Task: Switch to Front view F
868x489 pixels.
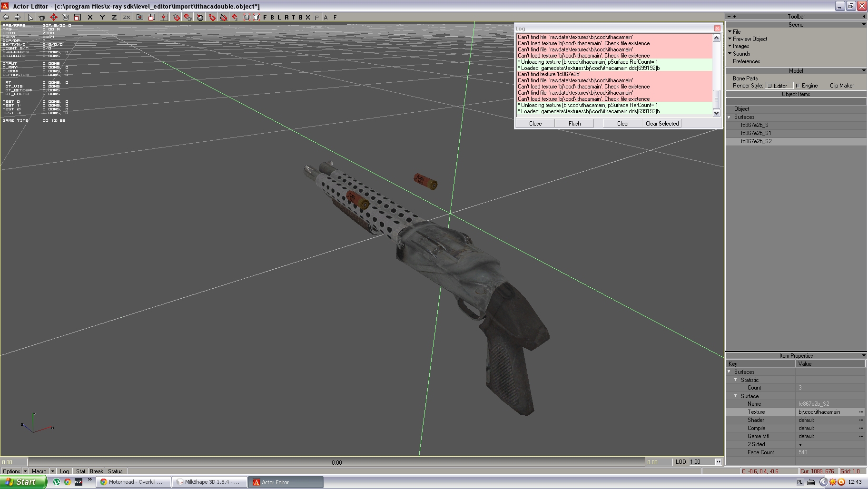Action: coord(265,17)
